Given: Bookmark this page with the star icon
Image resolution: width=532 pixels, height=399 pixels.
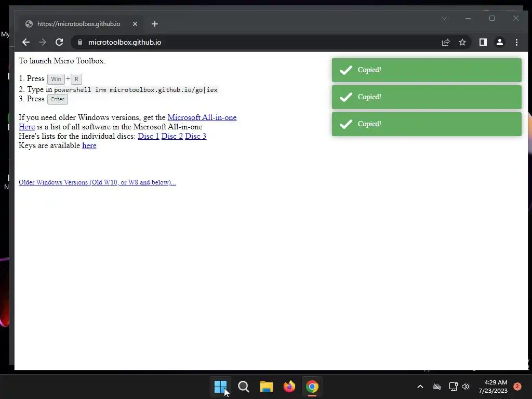Looking at the screenshot, I should [x=462, y=42].
